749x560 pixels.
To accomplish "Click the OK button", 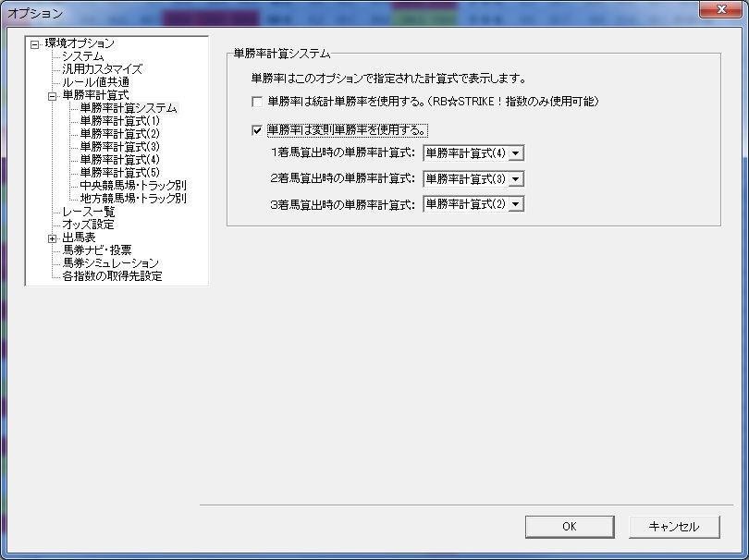I will tap(570, 527).
